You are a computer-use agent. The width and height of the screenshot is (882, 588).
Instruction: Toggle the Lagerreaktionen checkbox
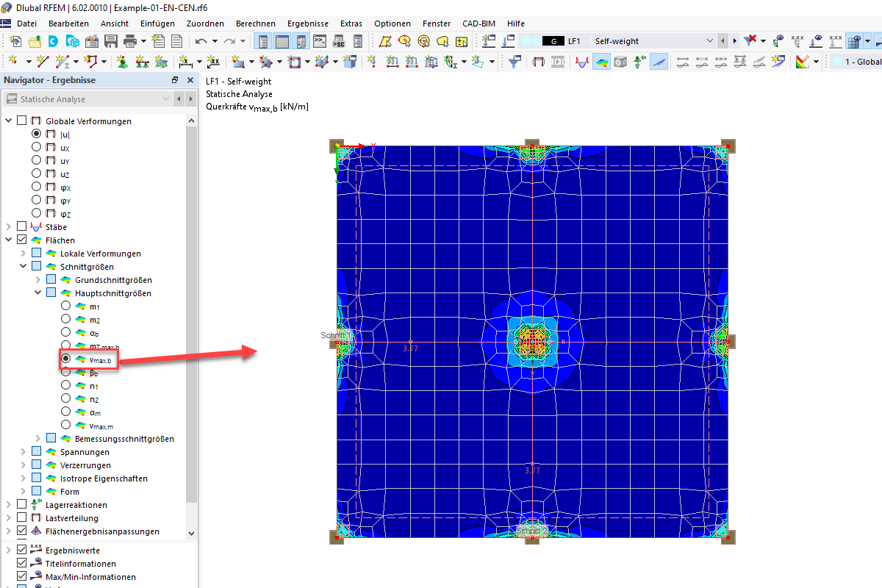click(x=22, y=505)
